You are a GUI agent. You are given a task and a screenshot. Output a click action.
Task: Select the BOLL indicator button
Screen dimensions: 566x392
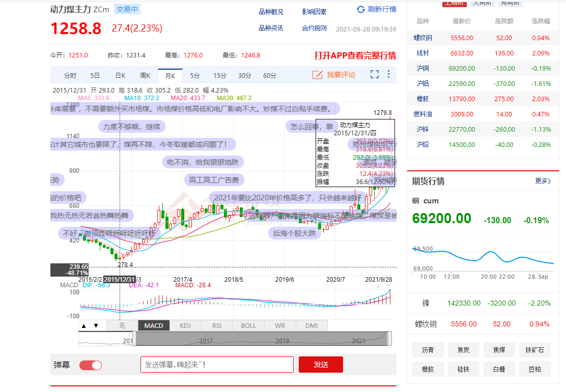[x=248, y=325]
